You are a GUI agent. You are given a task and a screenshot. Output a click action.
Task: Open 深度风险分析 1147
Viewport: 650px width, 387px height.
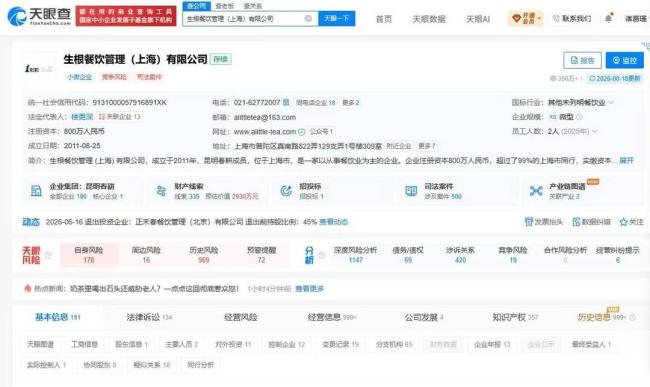(x=355, y=255)
